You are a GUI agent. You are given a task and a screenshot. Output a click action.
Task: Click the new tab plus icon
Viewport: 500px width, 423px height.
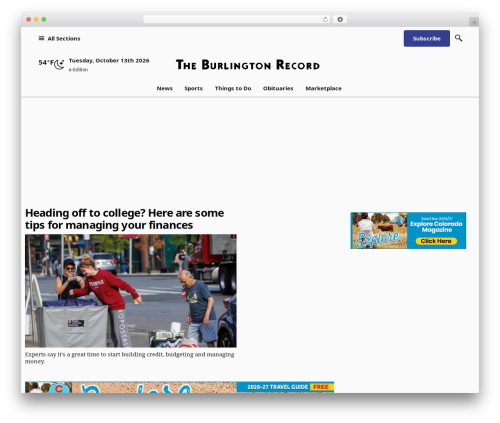[474, 22]
